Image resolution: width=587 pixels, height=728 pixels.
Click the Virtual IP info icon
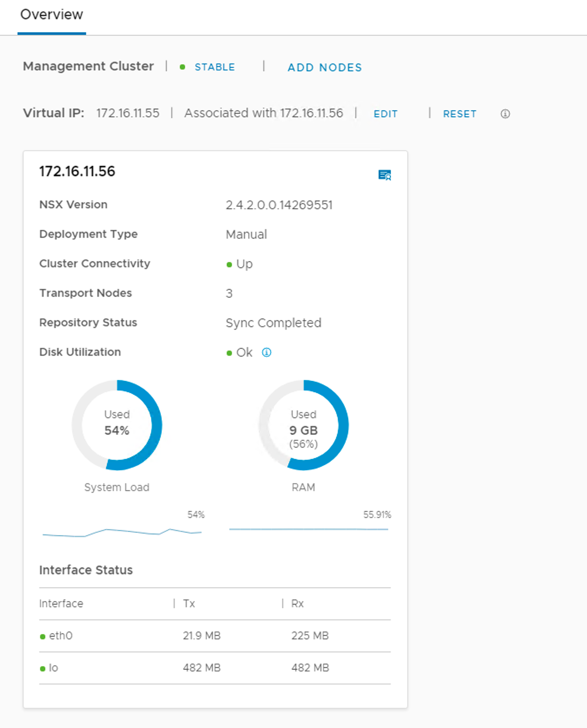pos(505,114)
